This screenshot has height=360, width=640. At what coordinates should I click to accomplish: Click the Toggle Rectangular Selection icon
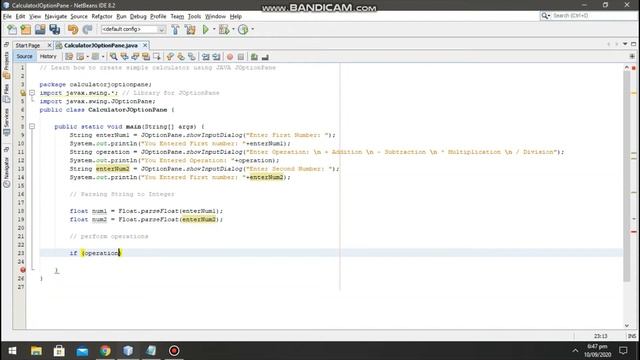(157, 57)
